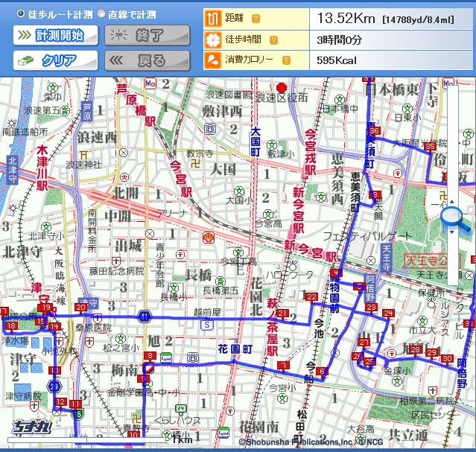The height and width of the screenshot is (452, 476).
Task: Click the red 浪速区役所 office icon
Action: [282, 88]
